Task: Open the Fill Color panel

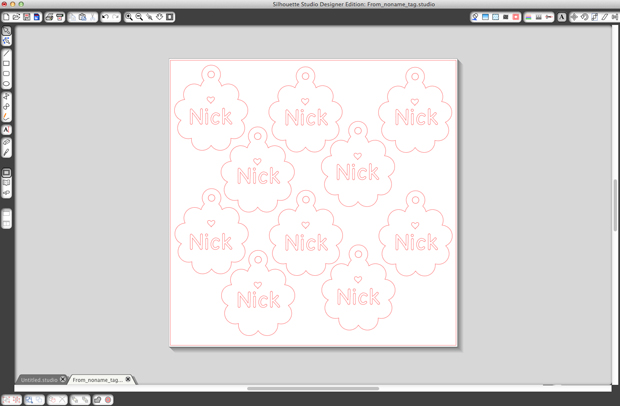Action: (x=475, y=17)
